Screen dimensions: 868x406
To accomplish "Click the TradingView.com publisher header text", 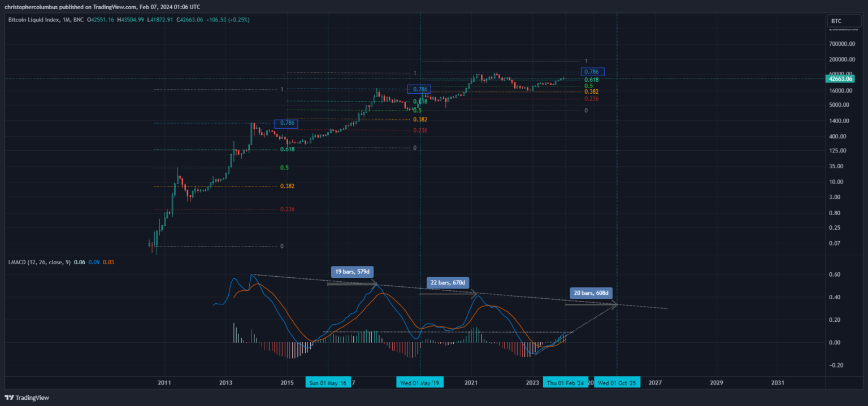I will (x=104, y=6).
